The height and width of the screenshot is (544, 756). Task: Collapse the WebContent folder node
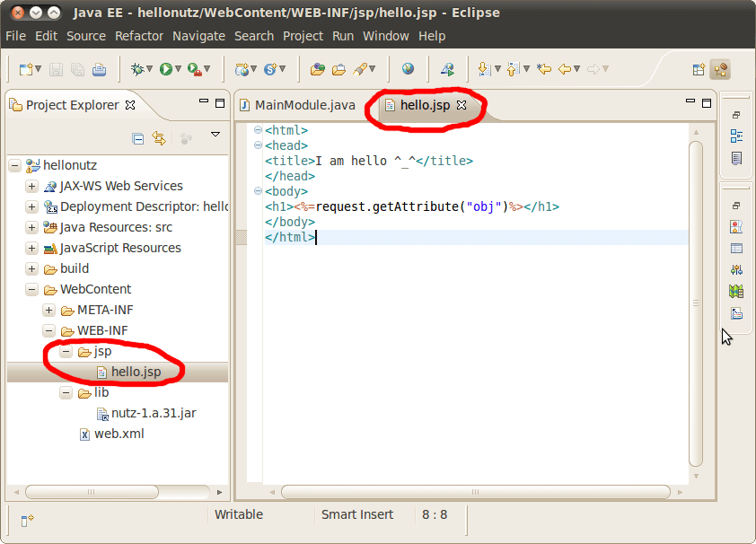31,290
